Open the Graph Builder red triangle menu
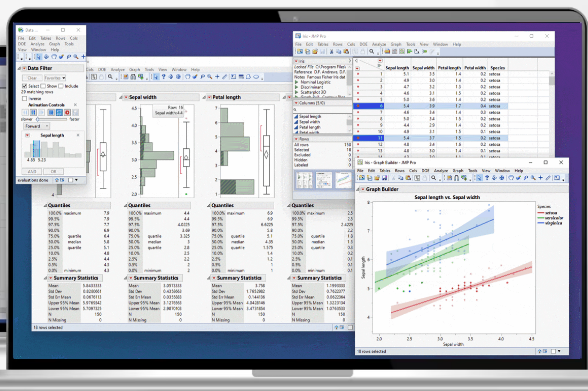This screenshot has height=391, width=588. click(363, 189)
